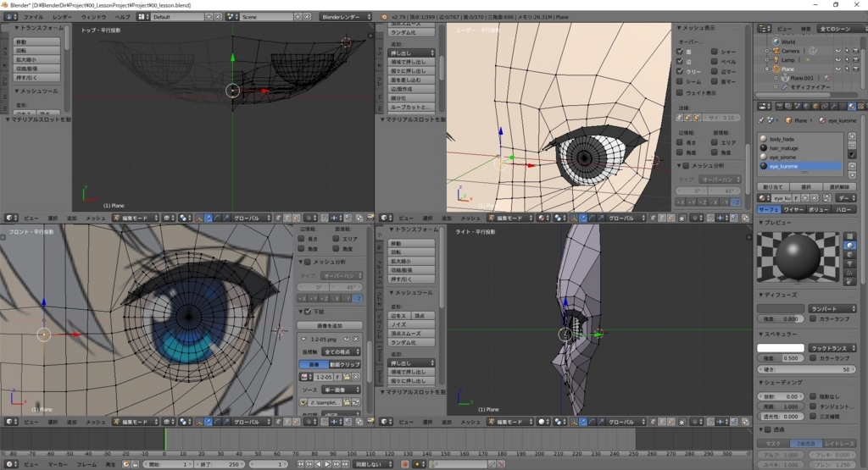Open Constraints tab with chain link icon
Viewport: 868px width, 470px height.
[x=825, y=106]
